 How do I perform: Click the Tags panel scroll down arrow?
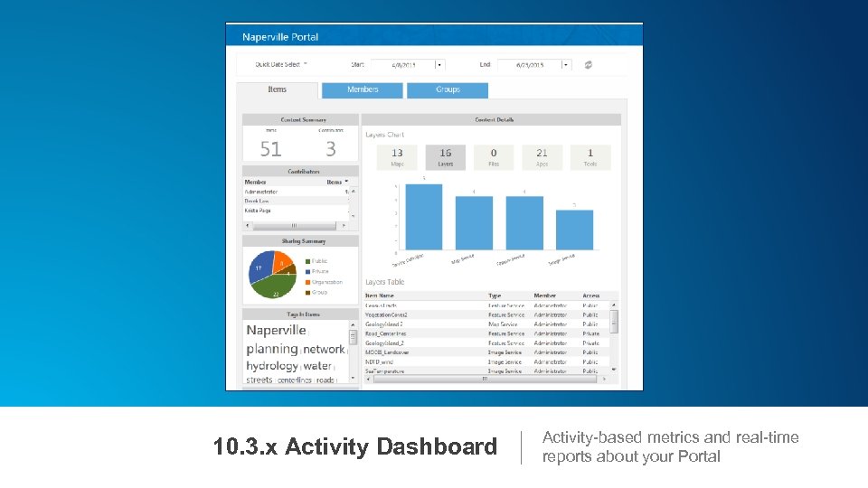354,379
